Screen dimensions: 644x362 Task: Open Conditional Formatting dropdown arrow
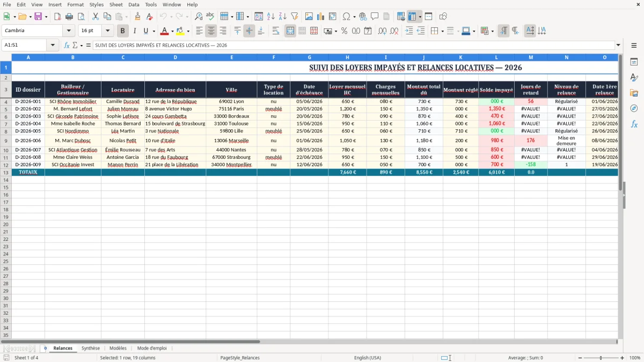coord(492,31)
